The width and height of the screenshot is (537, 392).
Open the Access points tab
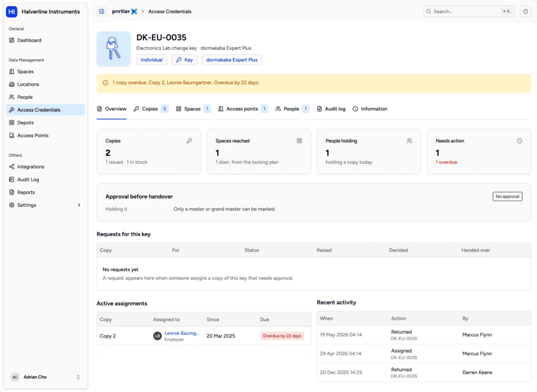(243, 109)
